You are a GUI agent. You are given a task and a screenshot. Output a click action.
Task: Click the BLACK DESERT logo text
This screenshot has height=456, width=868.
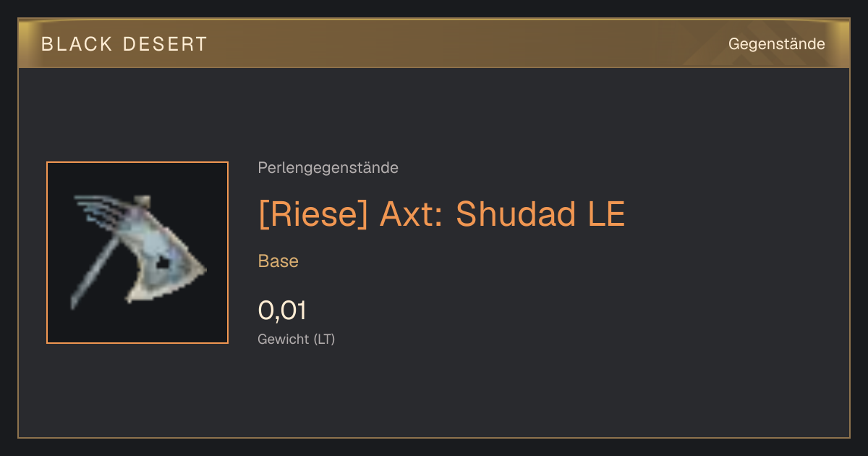pos(124,44)
